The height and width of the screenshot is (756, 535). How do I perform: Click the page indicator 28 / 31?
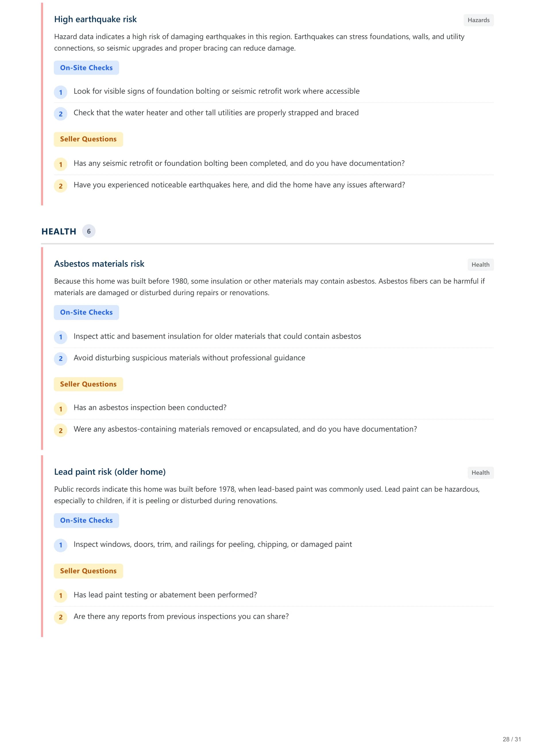click(512, 739)
